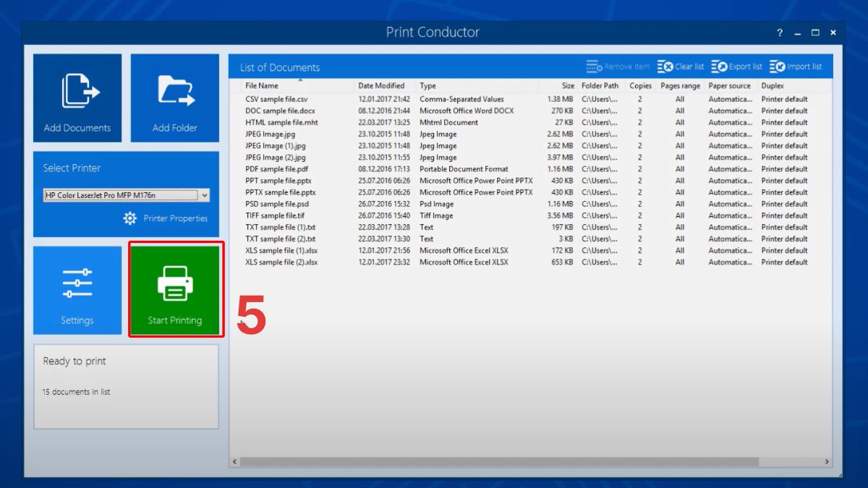
Task: Click the 3.97 MB size cell
Action: [x=560, y=157]
